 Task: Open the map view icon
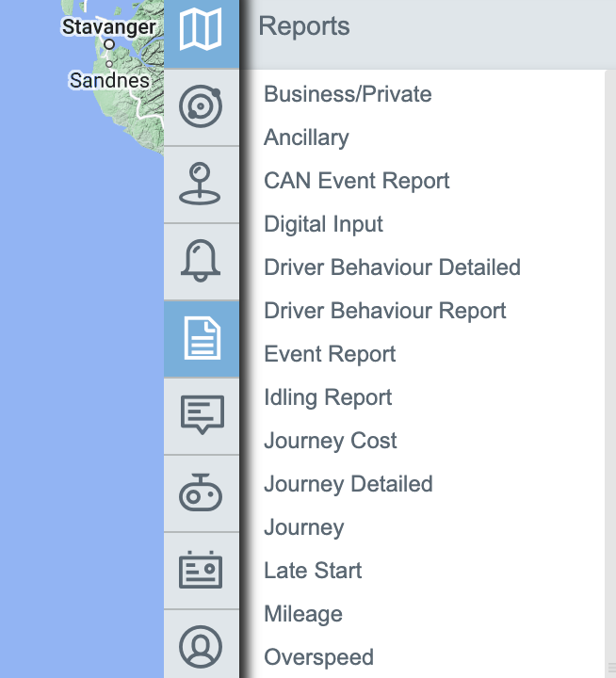[x=201, y=30]
